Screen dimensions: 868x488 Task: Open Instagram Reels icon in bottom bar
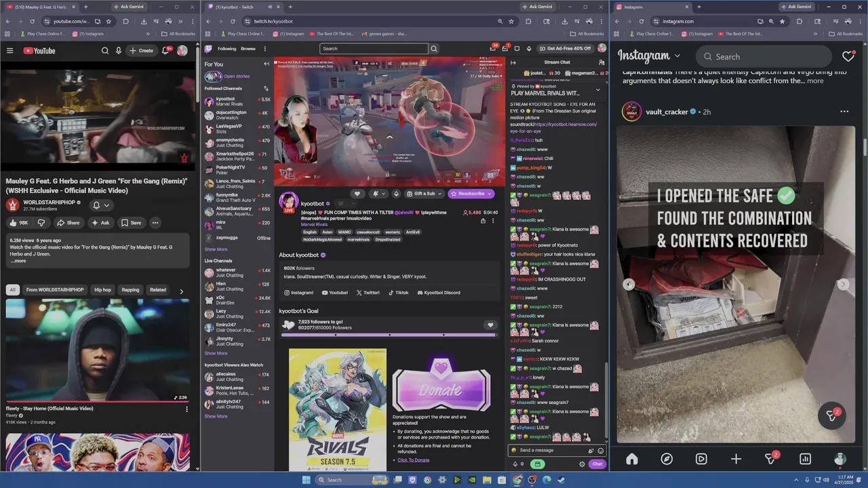click(x=701, y=459)
